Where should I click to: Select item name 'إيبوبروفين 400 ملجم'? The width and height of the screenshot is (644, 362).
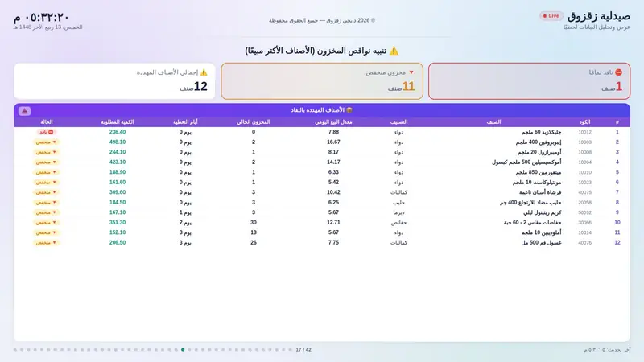539,142
